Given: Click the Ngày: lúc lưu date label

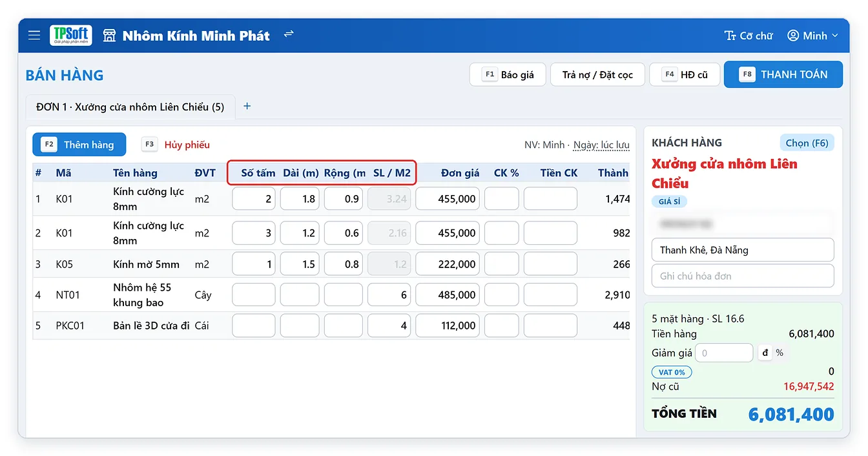Looking at the screenshot, I should point(601,145).
